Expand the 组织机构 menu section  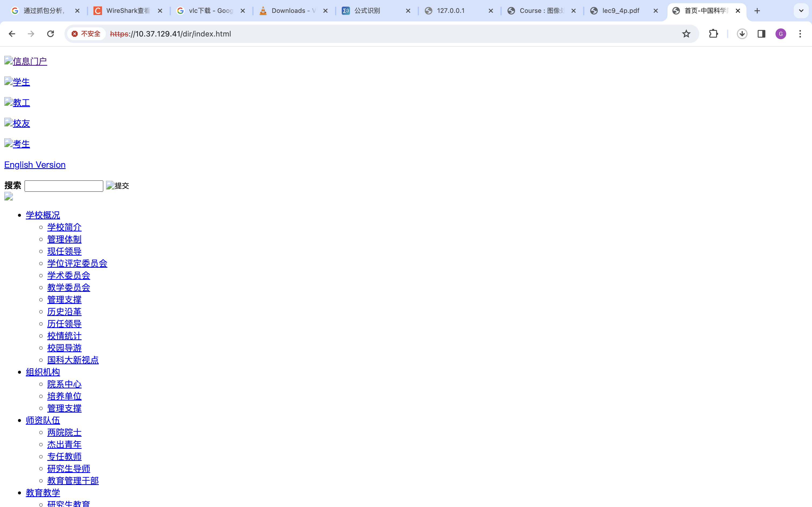click(x=43, y=372)
